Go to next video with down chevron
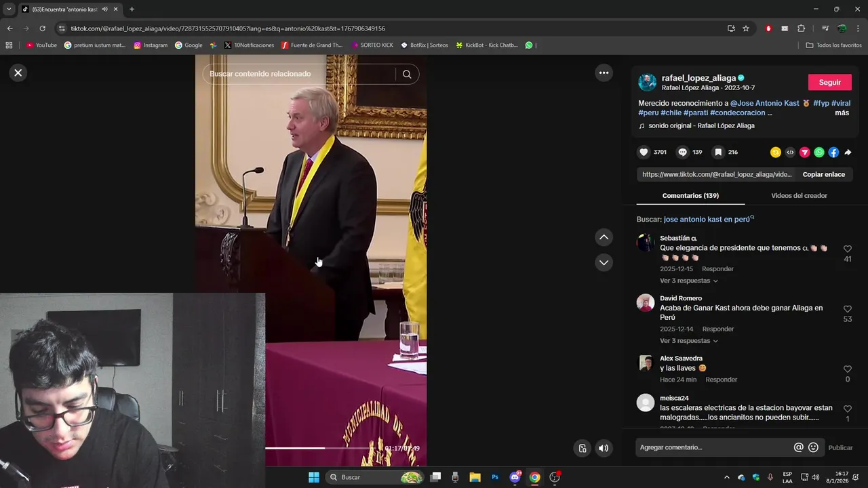Viewport: 868px width, 488px height. 604,262
